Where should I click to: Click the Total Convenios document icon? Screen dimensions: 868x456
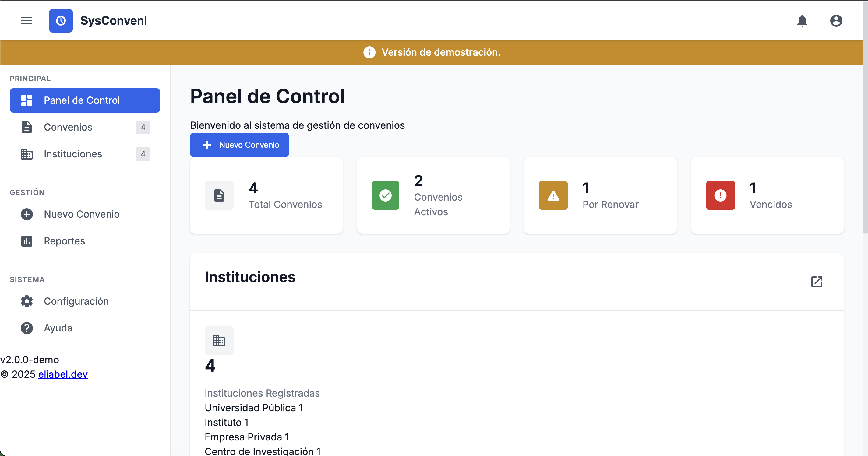(219, 195)
